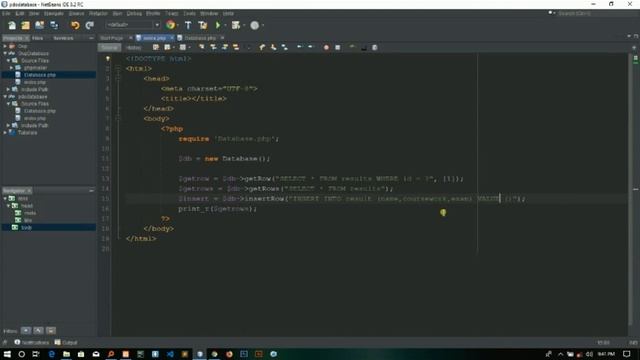
Task: Click the New Project toolbar icon
Action: tap(25, 25)
